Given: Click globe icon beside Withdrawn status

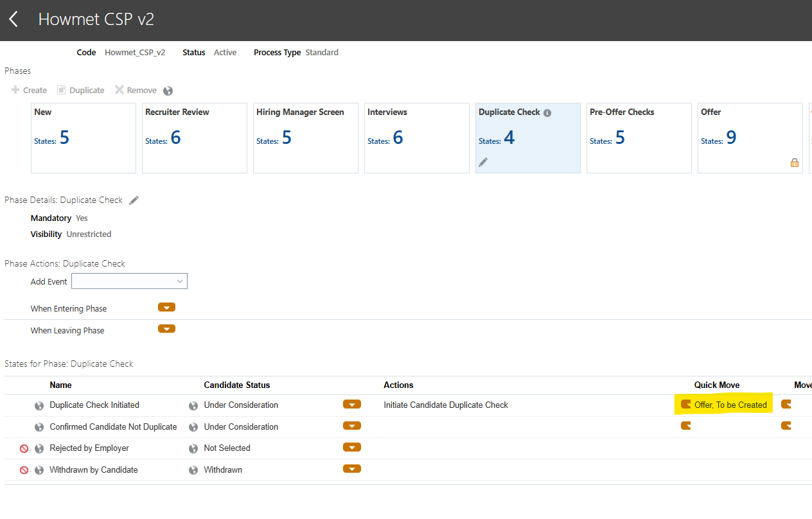Looking at the screenshot, I should tap(193, 470).
